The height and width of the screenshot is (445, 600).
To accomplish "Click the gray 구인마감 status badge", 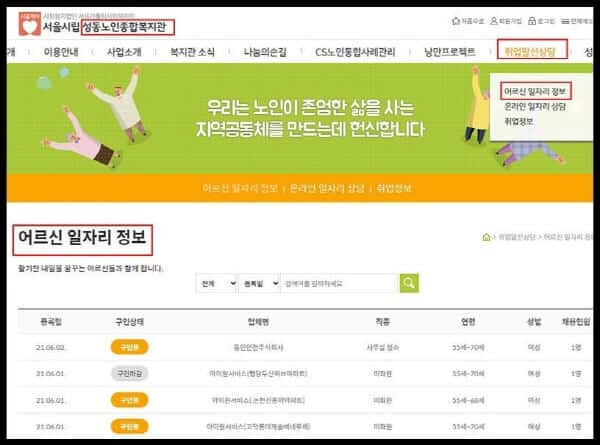I will point(129,373).
